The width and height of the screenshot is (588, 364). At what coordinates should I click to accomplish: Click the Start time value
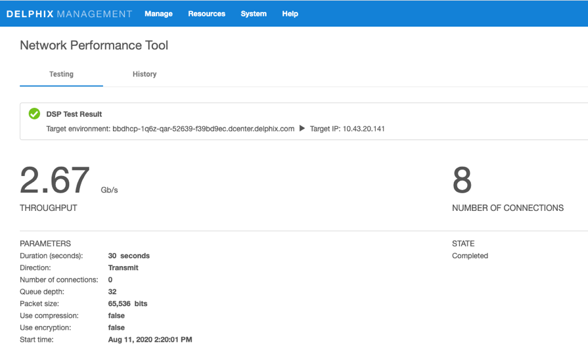[150, 340]
